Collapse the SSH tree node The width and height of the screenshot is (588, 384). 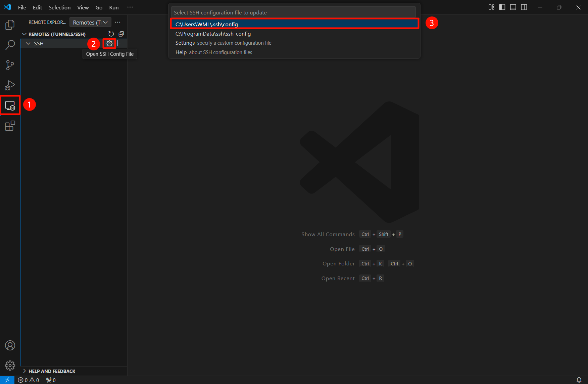pyautogui.click(x=28, y=44)
